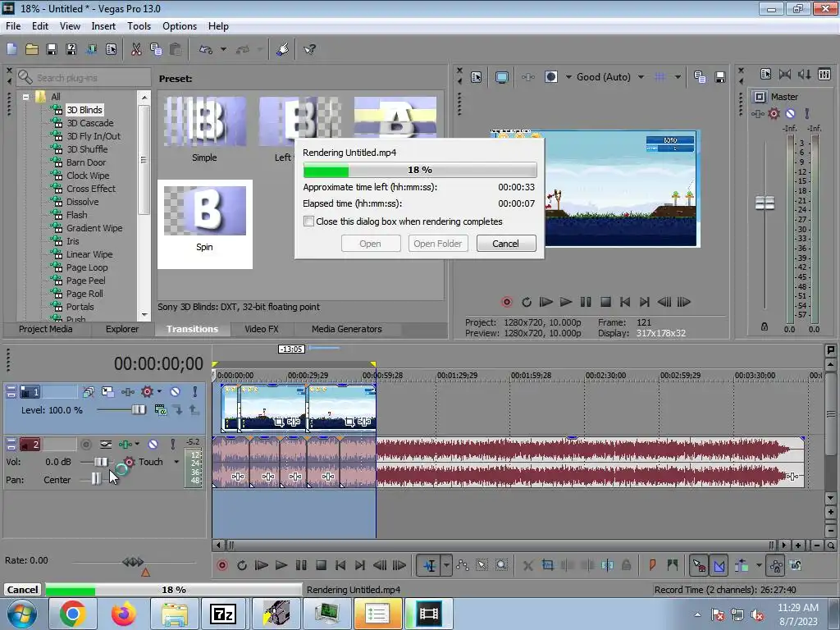This screenshot has width=840, height=630.
Task: Click the Preview on external monitor icon
Action: [x=502, y=77]
